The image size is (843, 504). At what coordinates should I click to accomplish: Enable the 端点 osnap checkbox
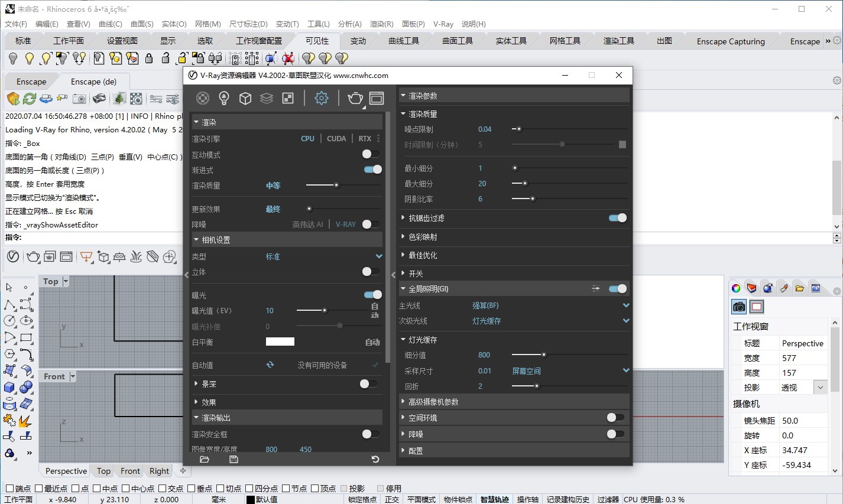(x=9, y=489)
